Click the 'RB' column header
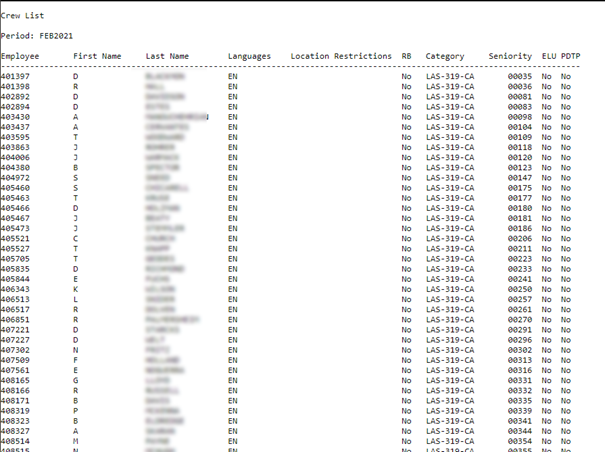The image size is (605, 452). (406, 56)
